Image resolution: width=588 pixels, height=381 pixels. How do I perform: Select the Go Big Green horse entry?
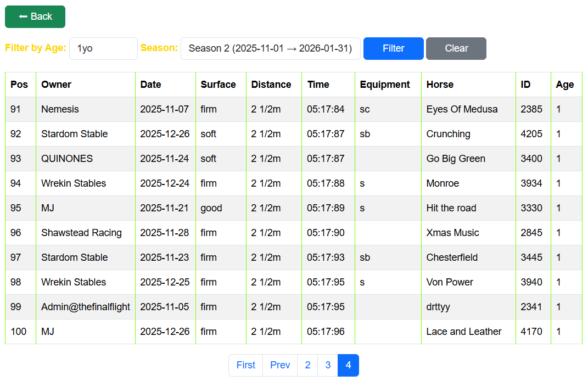point(456,159)
